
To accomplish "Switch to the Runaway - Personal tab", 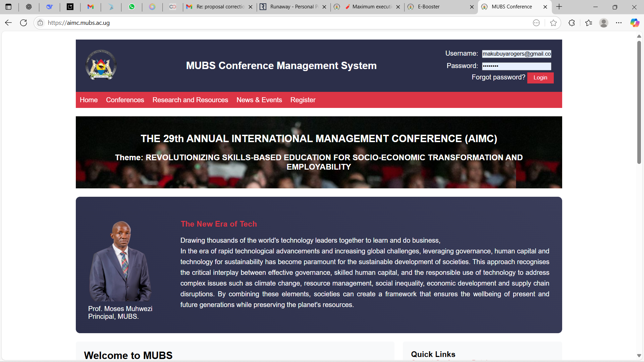I will tap(294, 7).
